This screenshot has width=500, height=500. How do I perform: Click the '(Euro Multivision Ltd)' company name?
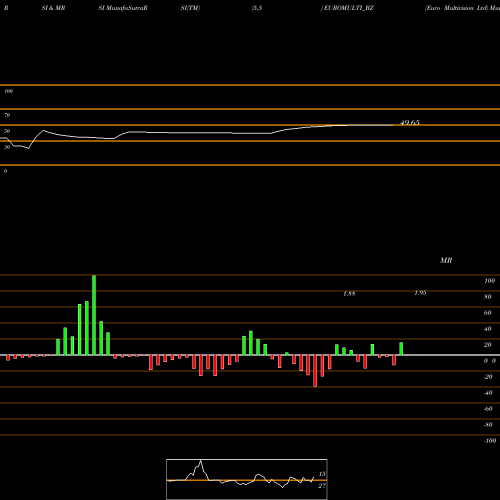pos(456,8)
